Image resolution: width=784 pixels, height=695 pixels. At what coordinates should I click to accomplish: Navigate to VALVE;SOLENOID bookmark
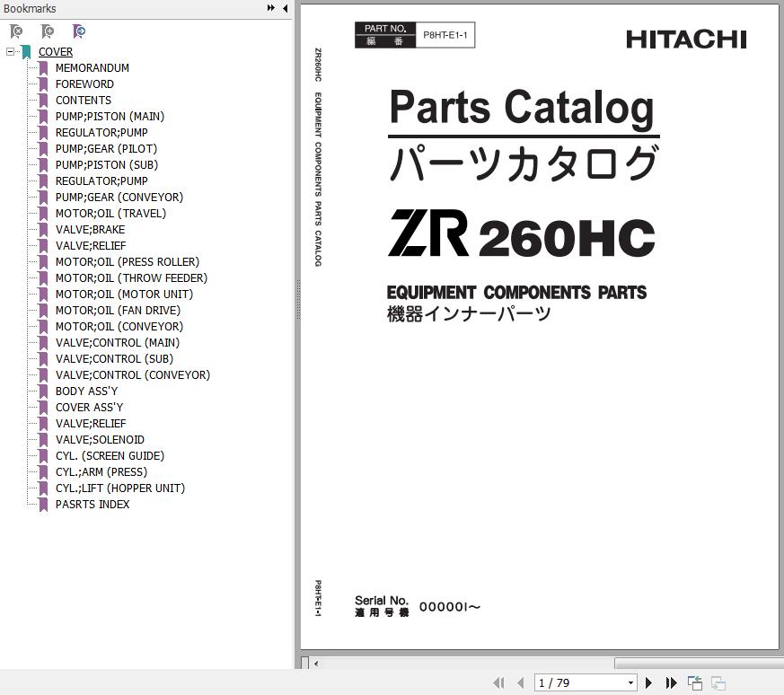click(x=100, y=440)
